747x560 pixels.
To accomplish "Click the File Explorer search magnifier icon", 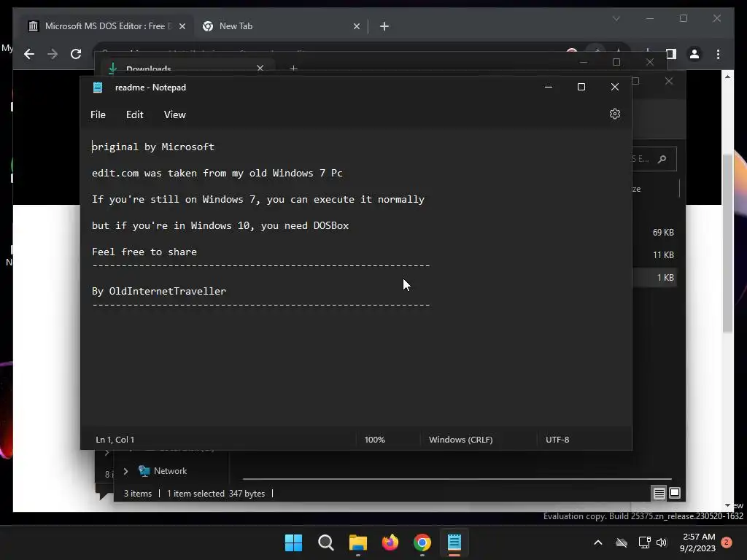I will (x=662, y=159).
